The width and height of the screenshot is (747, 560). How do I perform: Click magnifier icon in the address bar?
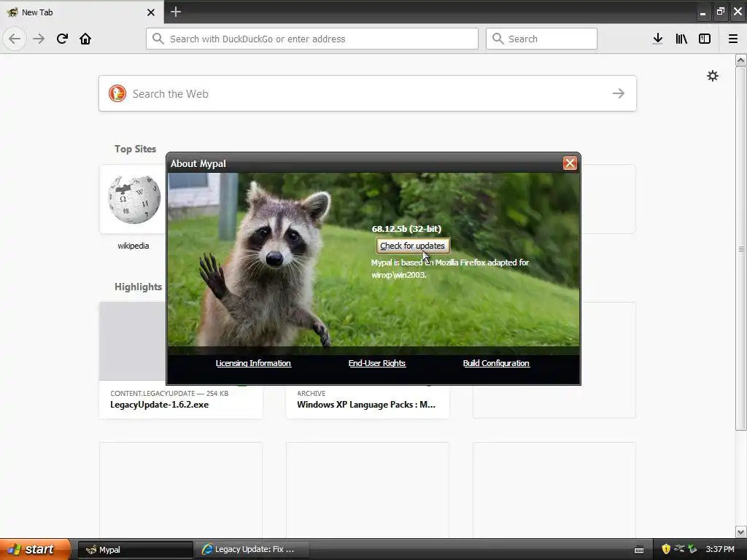coord(158,39)
